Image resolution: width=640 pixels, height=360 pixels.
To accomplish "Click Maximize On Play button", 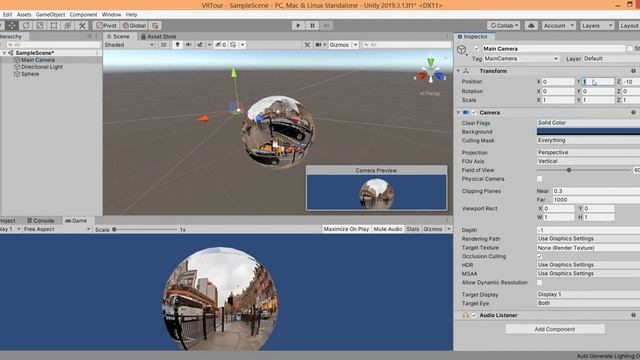I will pyautogui.click(x=346, y=229).
